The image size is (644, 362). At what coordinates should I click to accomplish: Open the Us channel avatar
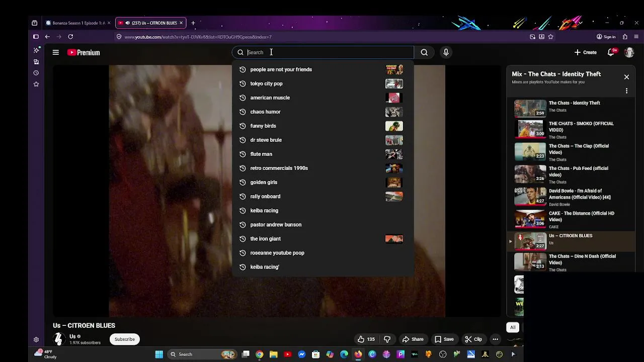(x=59, y=339)
